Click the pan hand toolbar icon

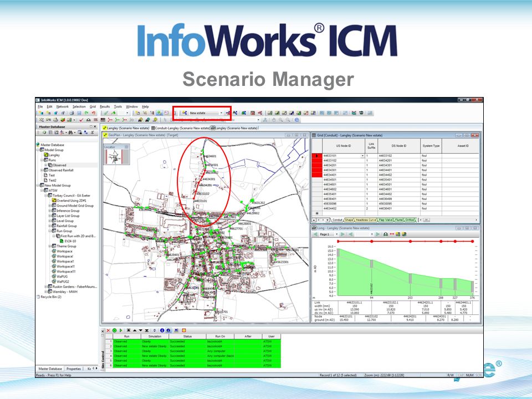tap(274, 120)
